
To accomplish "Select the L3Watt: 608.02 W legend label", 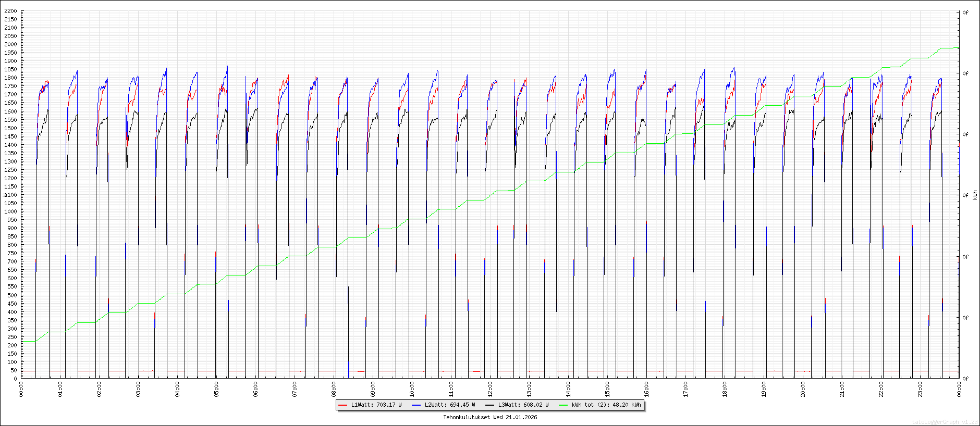I will (523, 405).
